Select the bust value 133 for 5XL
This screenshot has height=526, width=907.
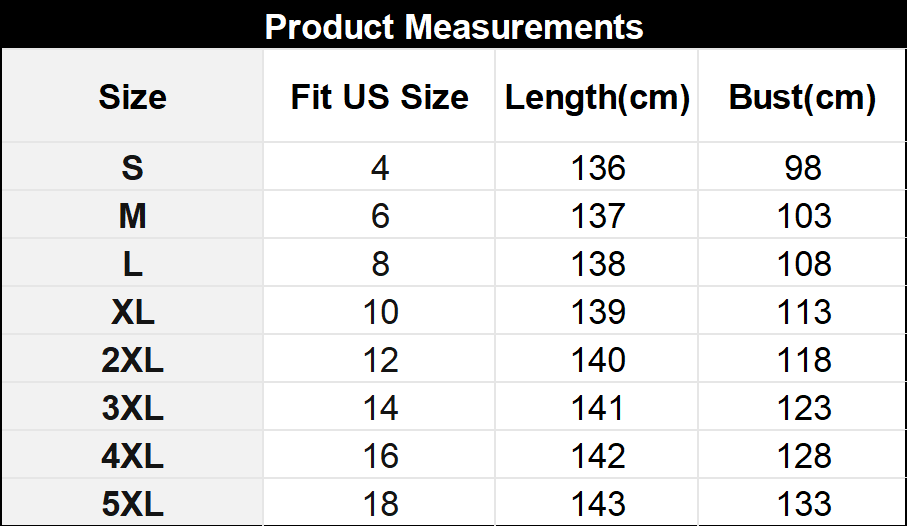click(803, 504)
